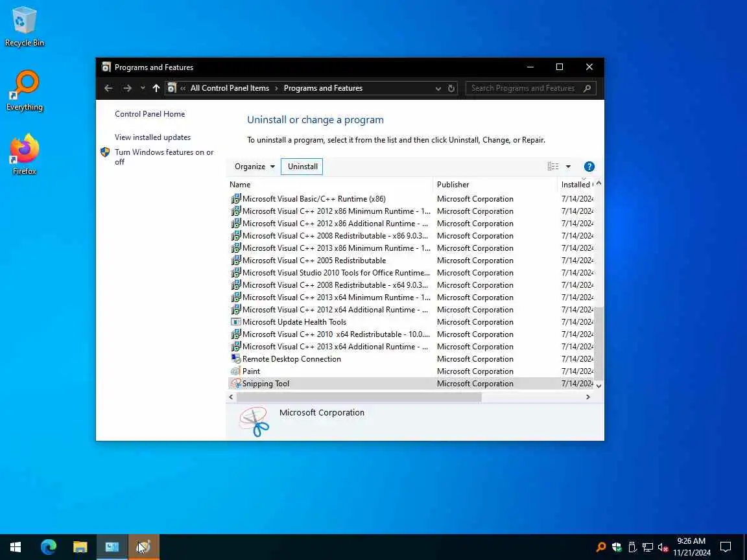This screenshot has width=747, height=560.
Task: Go back using the back arrow
Action: pyautogui.click(x=109, y=88)
